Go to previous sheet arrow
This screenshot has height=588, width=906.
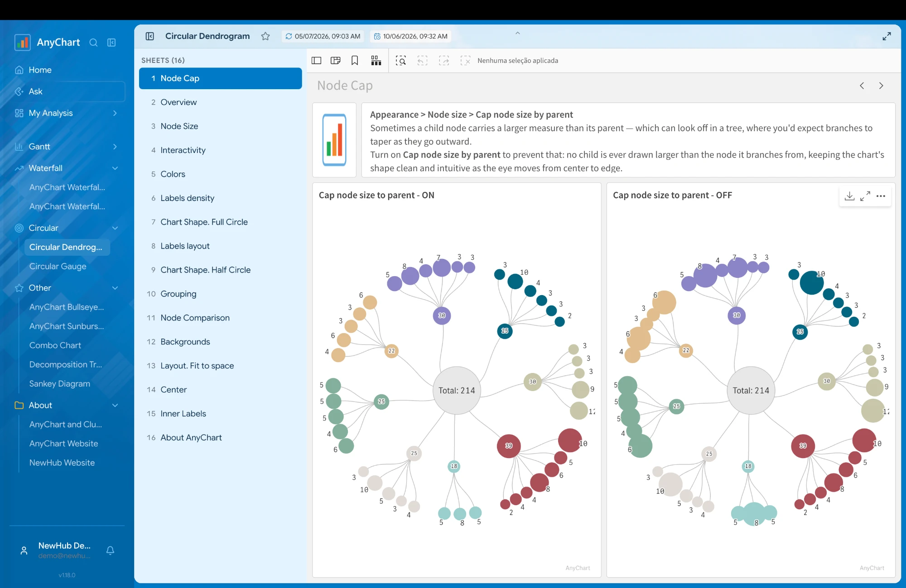tap(862, 86)
